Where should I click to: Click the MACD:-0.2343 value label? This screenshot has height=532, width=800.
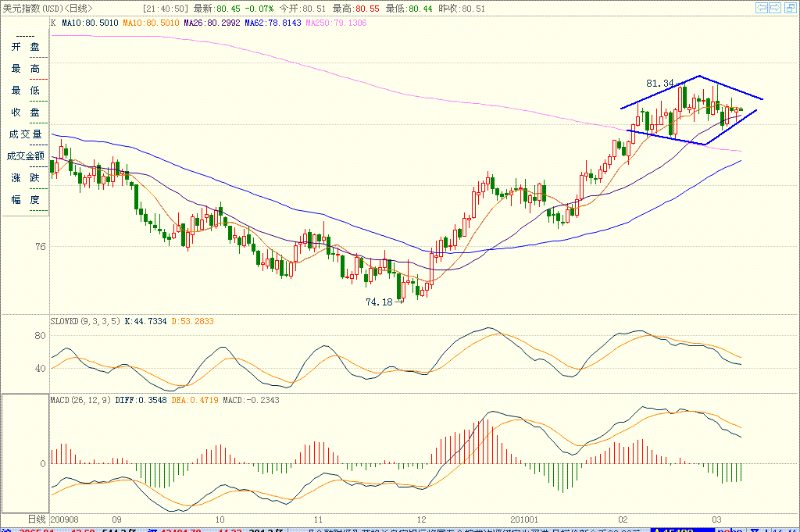tap(251, 401)
